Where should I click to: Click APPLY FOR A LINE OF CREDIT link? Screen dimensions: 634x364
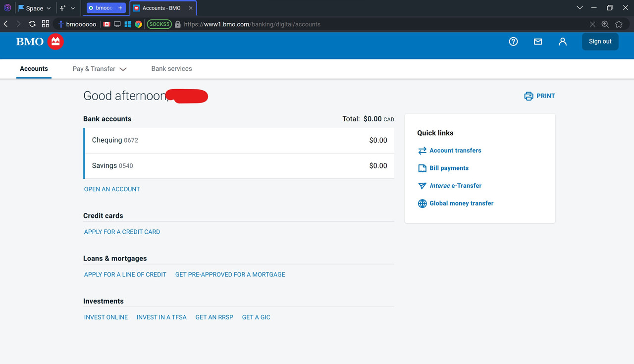[x=125, y=274]
